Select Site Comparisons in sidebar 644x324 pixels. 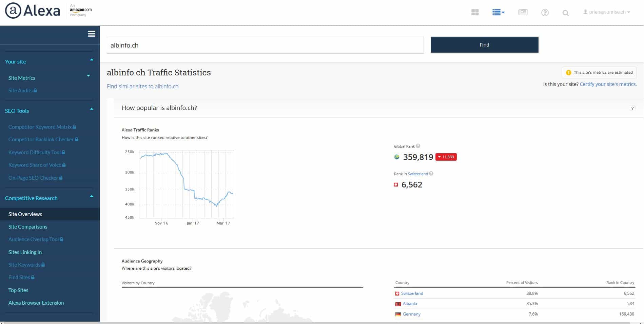(28, 227)
